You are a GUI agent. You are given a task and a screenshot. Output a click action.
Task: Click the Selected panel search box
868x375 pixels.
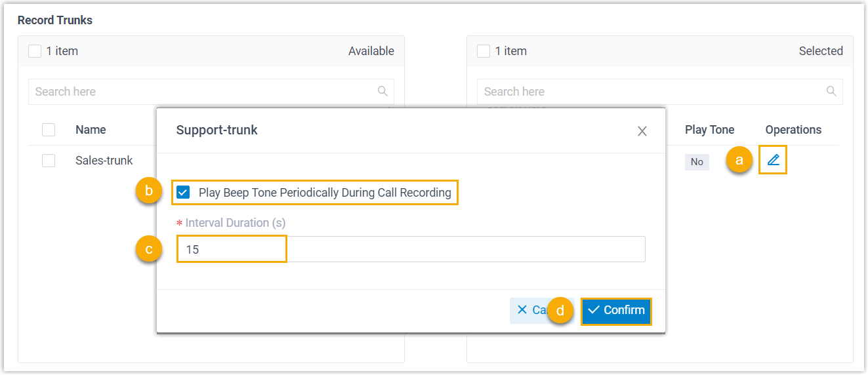(652, 92)
